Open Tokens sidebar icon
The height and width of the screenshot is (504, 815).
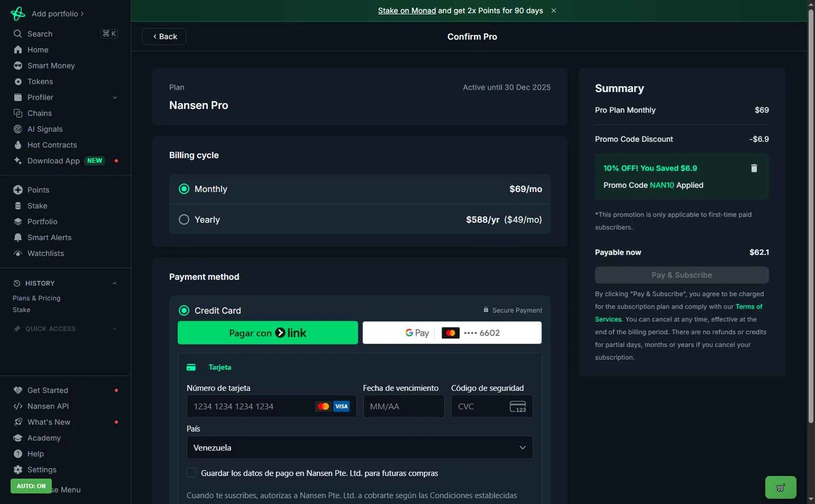click(18, 81)
